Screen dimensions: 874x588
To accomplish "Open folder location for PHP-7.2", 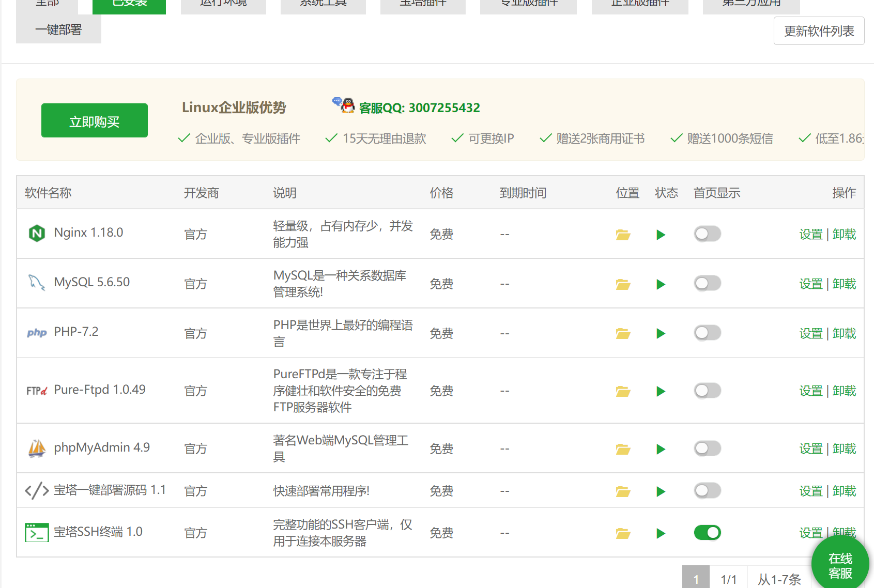I will (623, 334).
